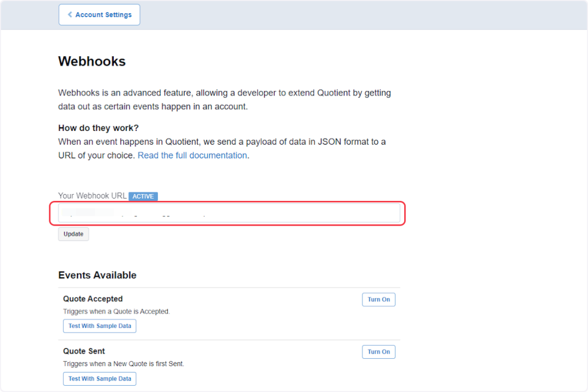Open the Read the full documentation link
588x392 pixels.
(192, 156)
